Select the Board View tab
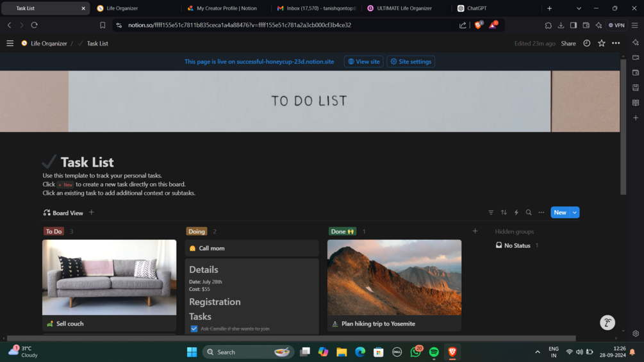The width and height of the screenshot is (644, 362). click(x=63, y=213)
